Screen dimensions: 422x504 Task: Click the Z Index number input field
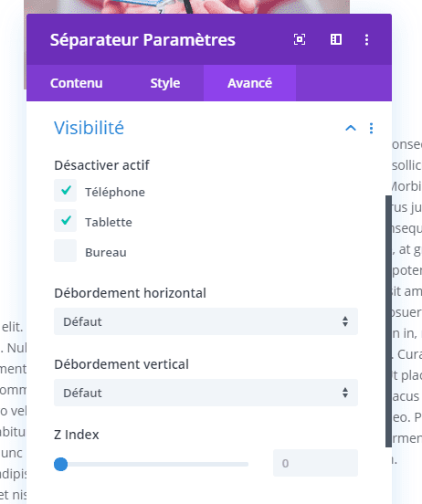(x=315, y=463)
